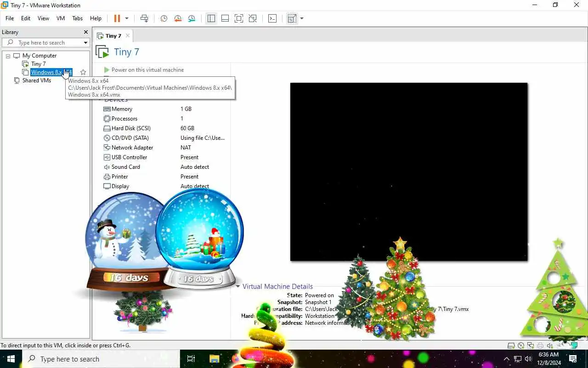588x368 pixels.
Task: Select Tiny 7 in the library tree
Action: (x=39, y=64)
